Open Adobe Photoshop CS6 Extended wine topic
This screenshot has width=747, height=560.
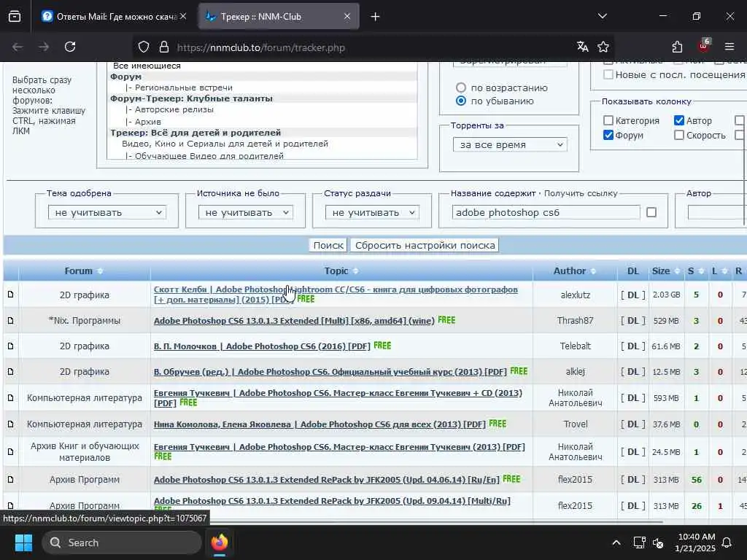pyautogui.click(x=294, y=321)
